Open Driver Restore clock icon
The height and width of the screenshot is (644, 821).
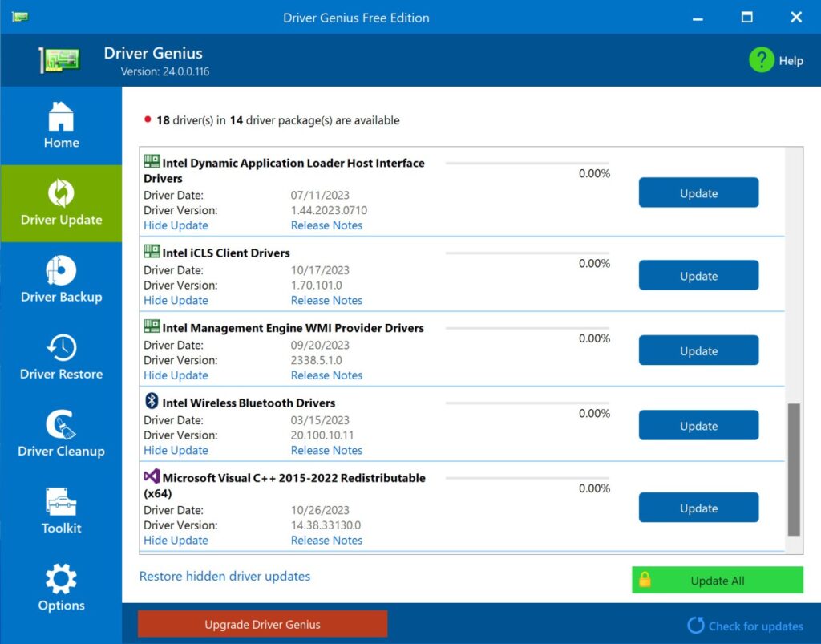(x=61, y=347)
